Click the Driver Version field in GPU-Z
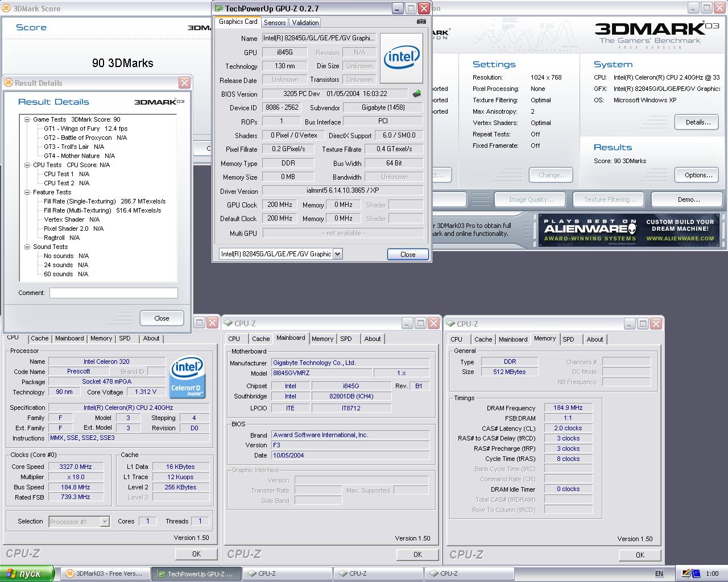The width and height of the screenshot is (728, 582). (x=342, y=191)
